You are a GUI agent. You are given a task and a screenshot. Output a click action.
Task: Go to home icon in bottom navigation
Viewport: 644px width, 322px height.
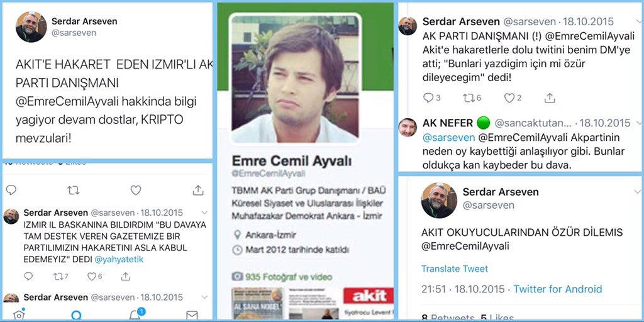tap(18, 314)
